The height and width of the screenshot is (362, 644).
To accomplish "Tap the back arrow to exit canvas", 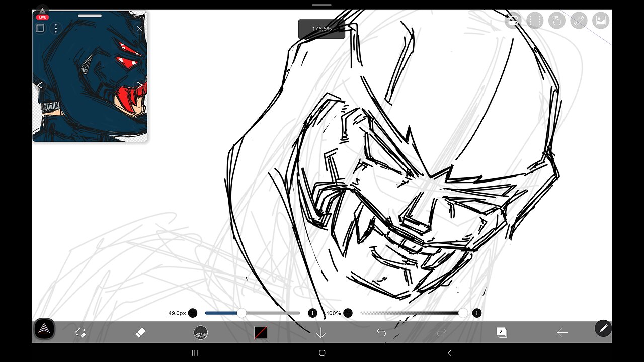I will pyautogui.click(x=562, y=332).
